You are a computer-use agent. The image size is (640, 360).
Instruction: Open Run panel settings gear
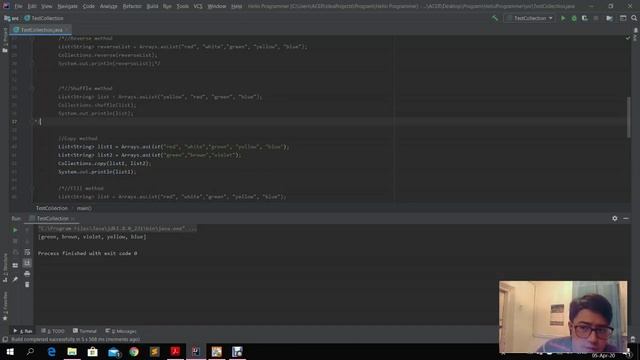pyautogui.click(x=615, y=218)
